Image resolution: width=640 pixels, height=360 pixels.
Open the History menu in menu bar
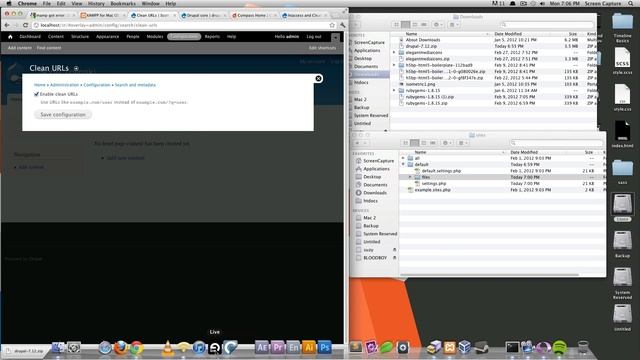pos(96,3)
